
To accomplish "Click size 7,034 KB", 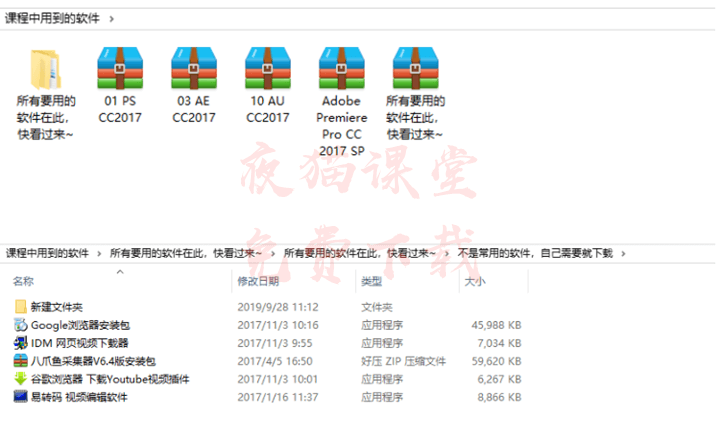I will [x=499, y=343].
